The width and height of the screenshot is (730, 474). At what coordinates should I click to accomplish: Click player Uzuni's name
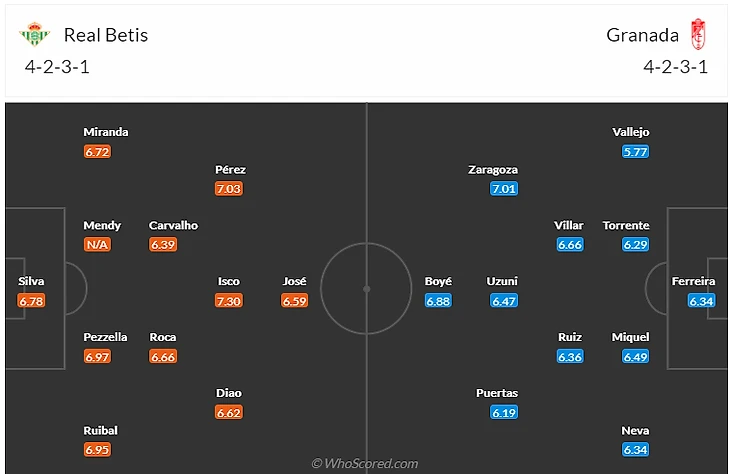(x=502, y=282)
